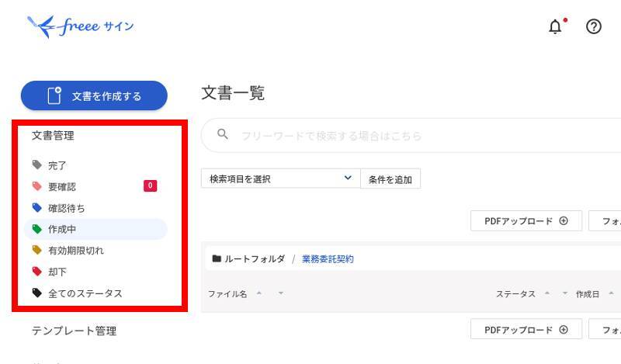621x364 pixels.
Task: Open the 業務委託契約 breadcrumb link
Action: coord(328,259)
